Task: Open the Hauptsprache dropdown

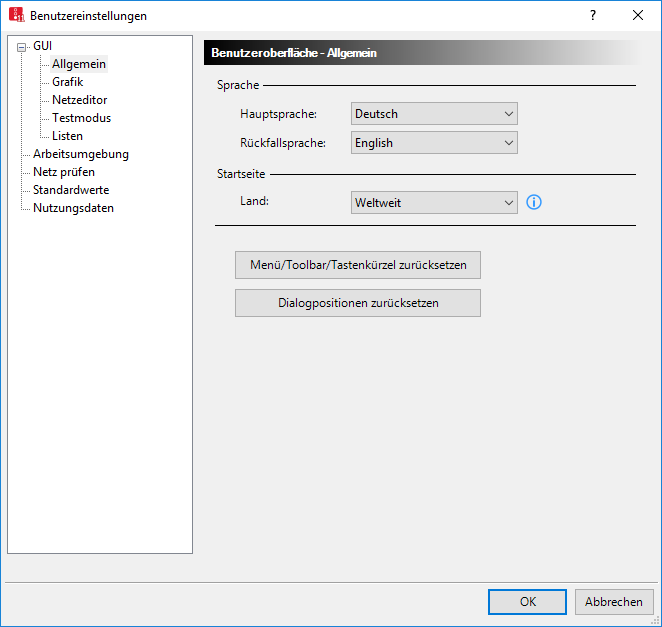Action: coord(434,114)
